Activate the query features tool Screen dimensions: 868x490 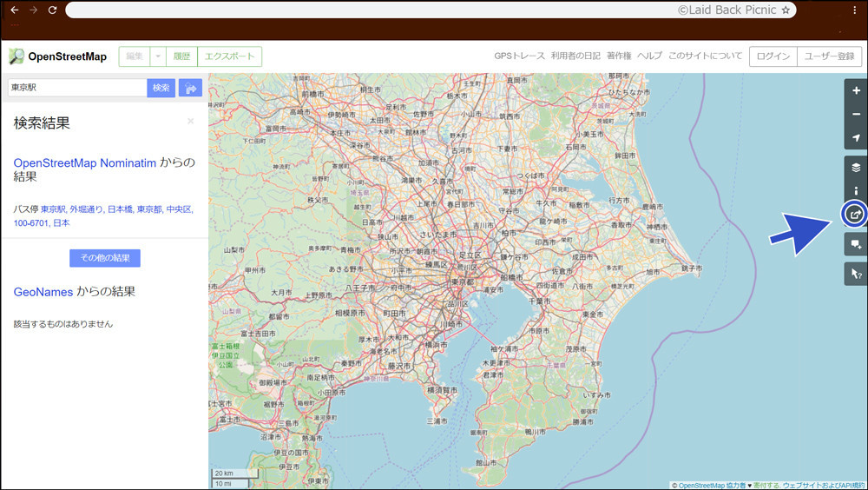(x=856, y=274)
